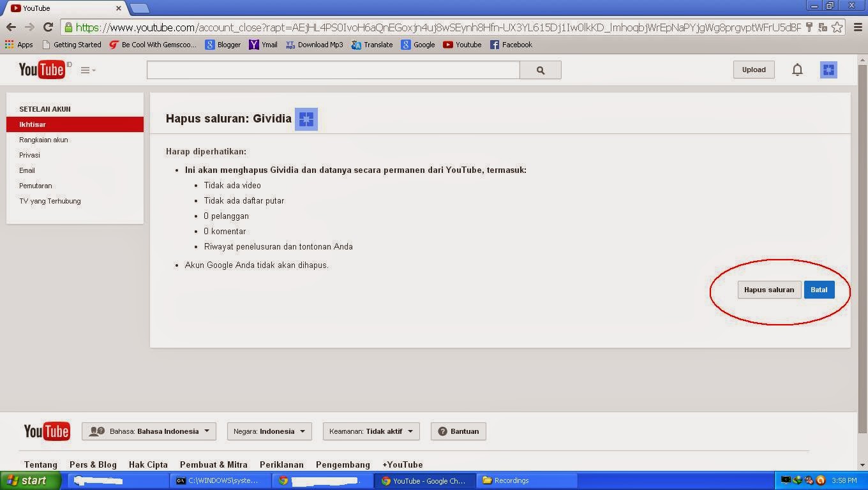Open the Hak Cipta footer link

(148, 464)
